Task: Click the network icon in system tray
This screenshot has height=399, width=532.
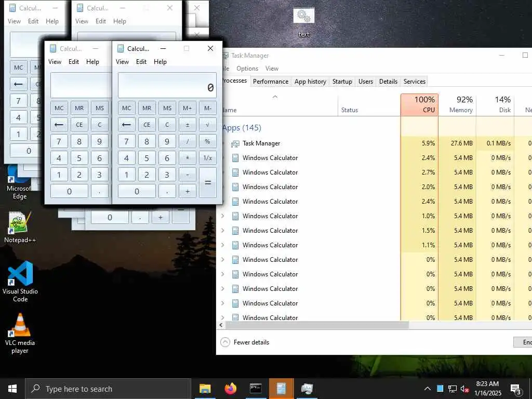Action: click(453, 389)
